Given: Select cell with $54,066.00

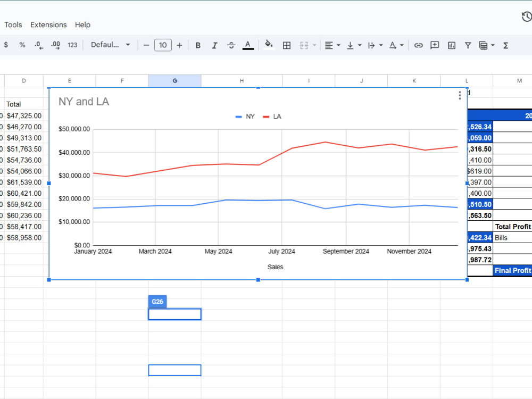Looking at the screenshot, I should tap(24, 171).
